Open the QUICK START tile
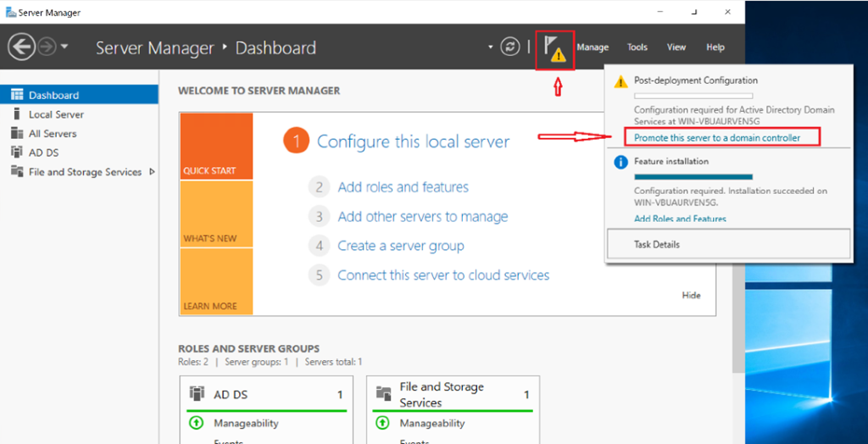This screenshot has height=444, width=868. click(216, 146)
